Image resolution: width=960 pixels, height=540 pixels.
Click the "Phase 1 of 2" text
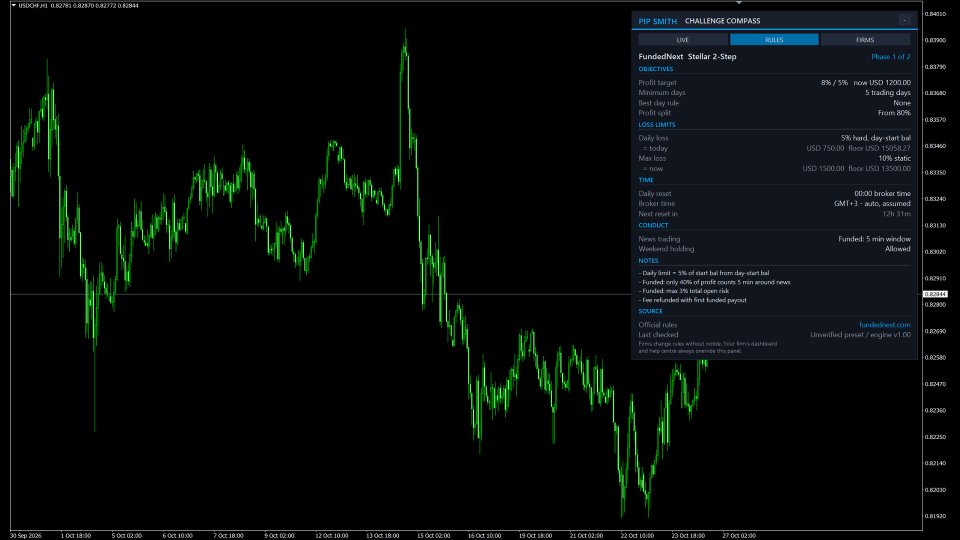(x=891, y=56)
